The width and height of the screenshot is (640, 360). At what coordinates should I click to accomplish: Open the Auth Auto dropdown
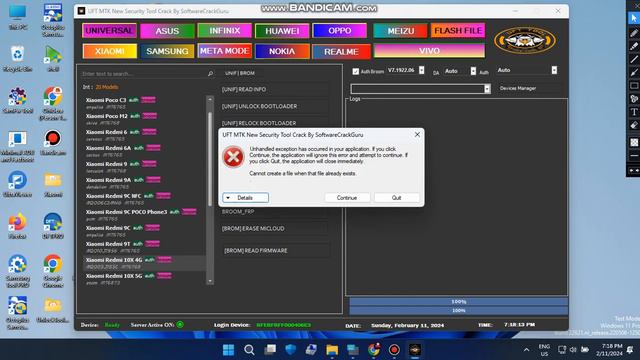click(554, 70)
